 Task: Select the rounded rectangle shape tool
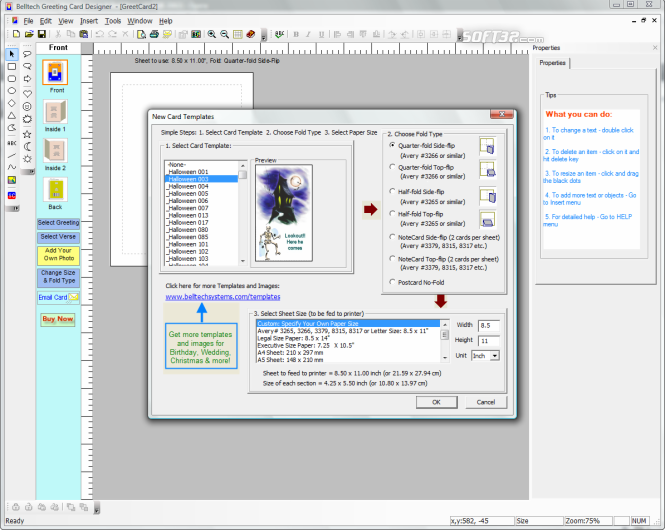[12, 79]
